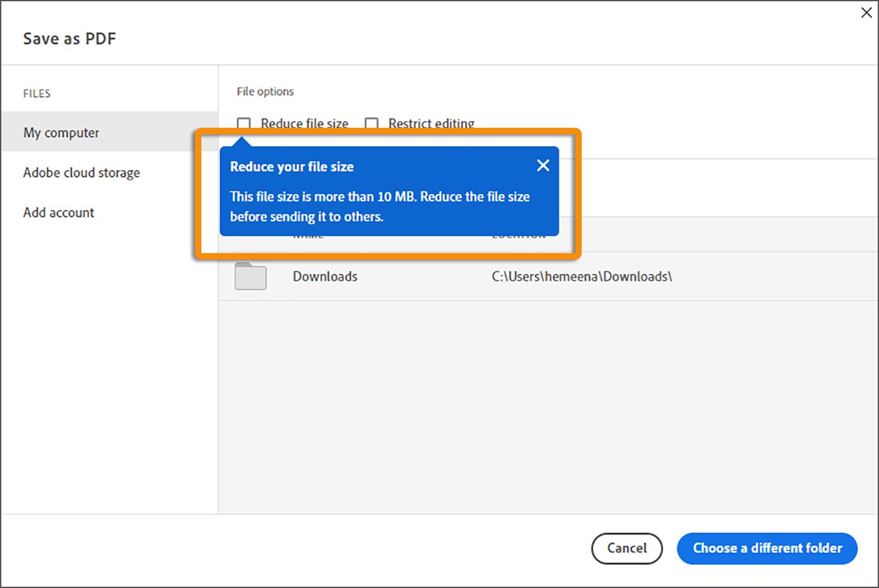Check the Restrict editing box

click(x=371, y=123)
